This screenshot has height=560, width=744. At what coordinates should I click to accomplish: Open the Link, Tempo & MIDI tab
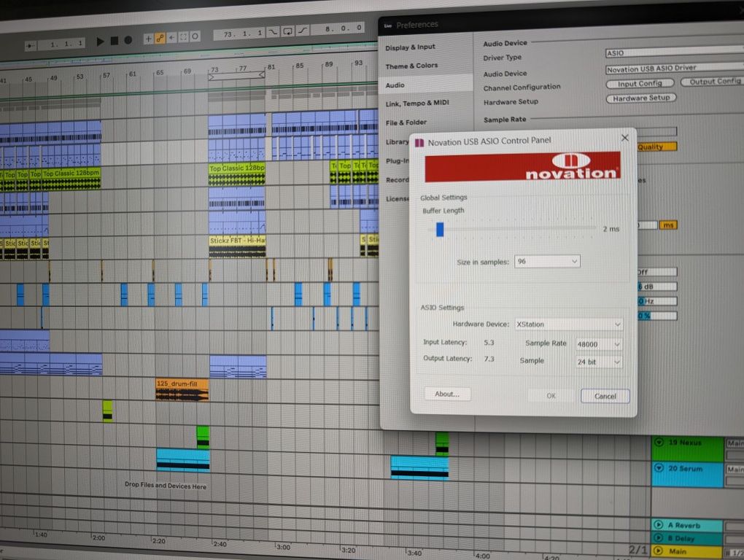coord(417,103)
